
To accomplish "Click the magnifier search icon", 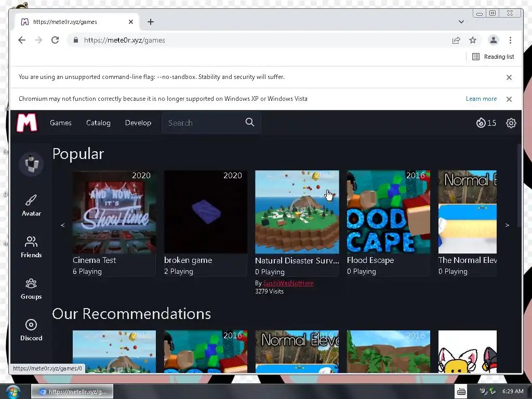I will click(250, 123).
